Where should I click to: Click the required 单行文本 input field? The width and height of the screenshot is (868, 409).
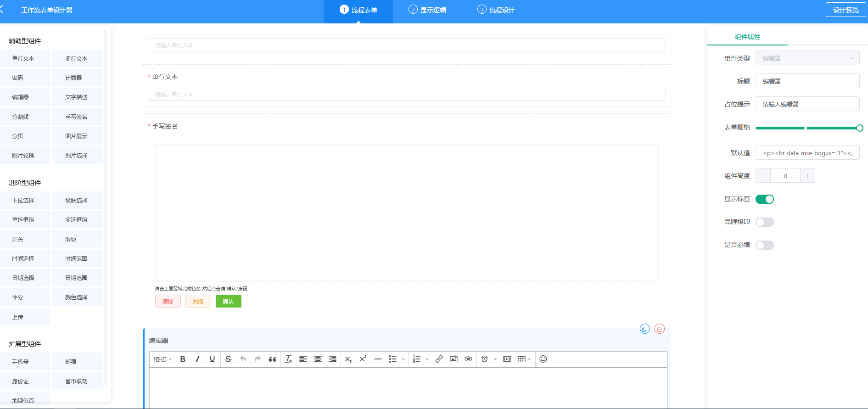coord(407,94)
